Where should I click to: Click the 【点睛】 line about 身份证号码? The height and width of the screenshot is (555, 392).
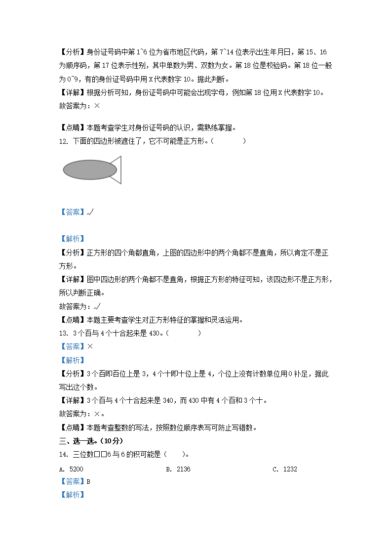(x=148, y=128)
